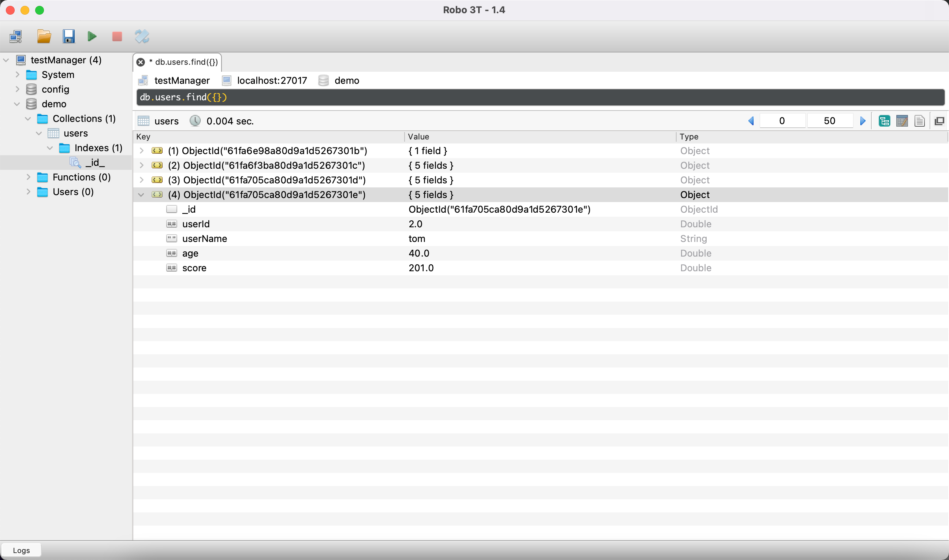Viewport: 949px width, 560px height.
Task: Open the Logs panel button
Action: [x=21, y=550]
